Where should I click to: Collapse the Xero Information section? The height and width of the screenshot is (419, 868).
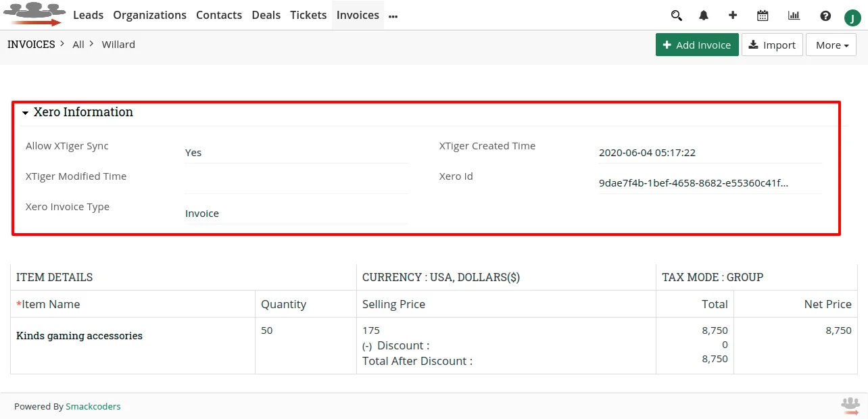[26, 112]
